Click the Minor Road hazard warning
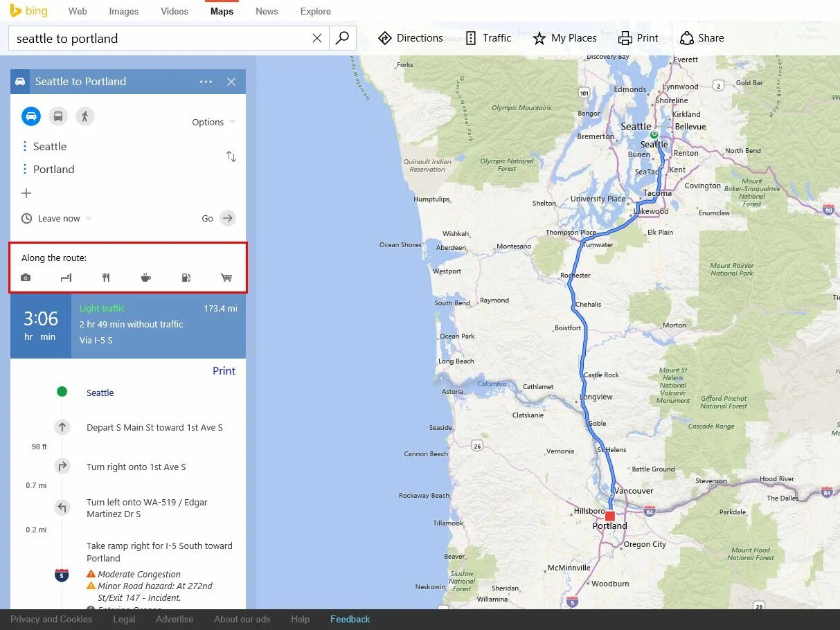This screenshot has width=840, height=630. tap(150, 592)
